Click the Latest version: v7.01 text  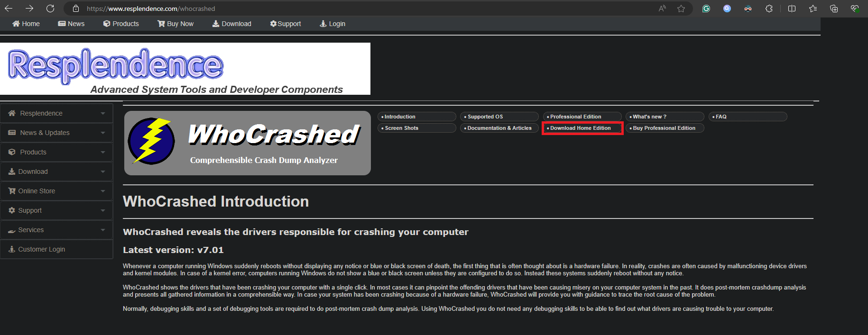[x=173, y=250]
